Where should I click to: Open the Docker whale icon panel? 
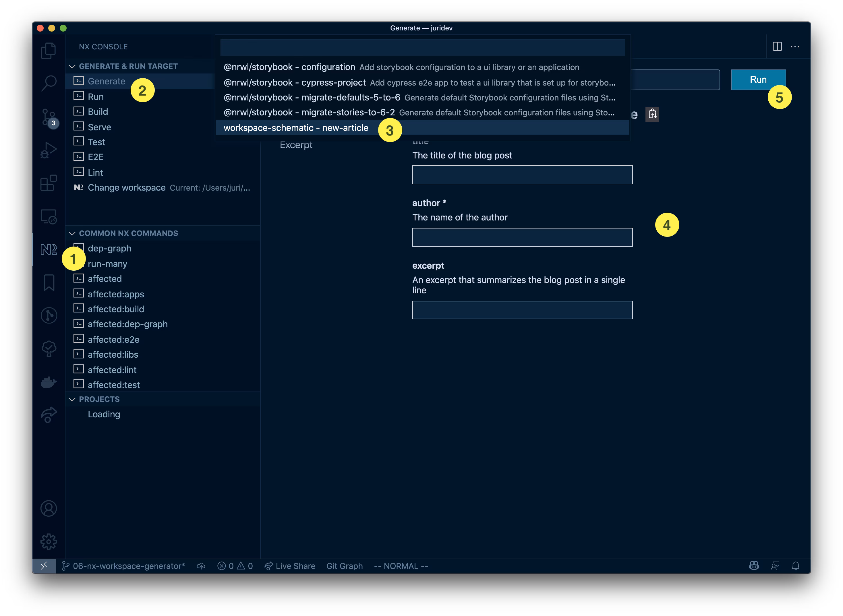pyautogui.click(x=49, y=382)
